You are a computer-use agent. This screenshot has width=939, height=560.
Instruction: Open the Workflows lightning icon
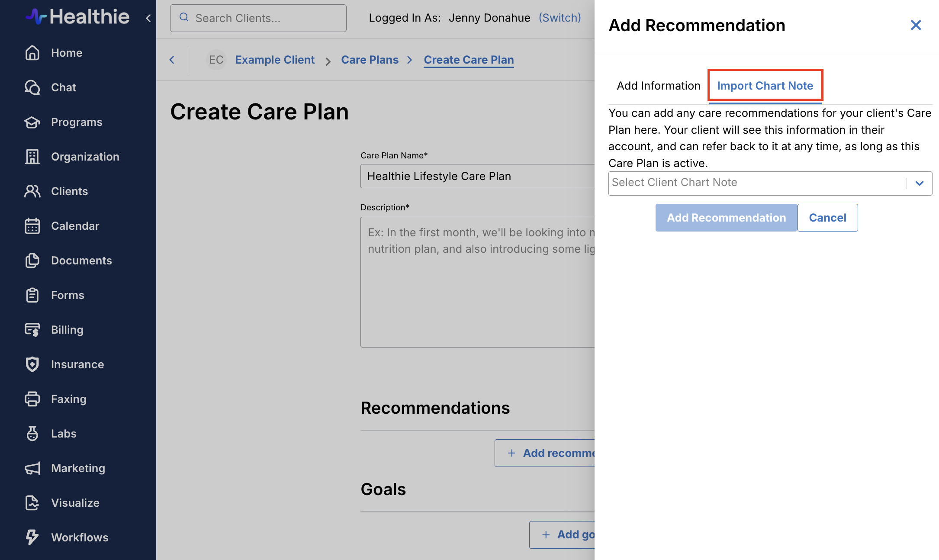point(32,537)
